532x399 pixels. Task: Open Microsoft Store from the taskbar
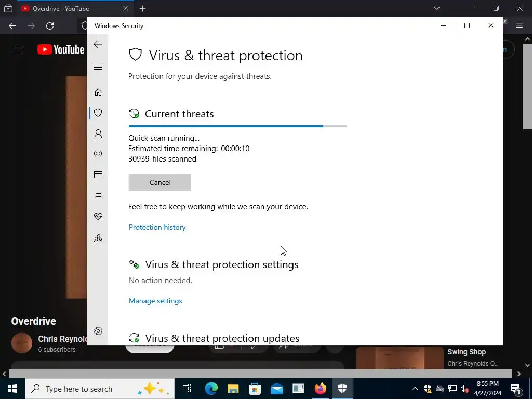point(255,389)
